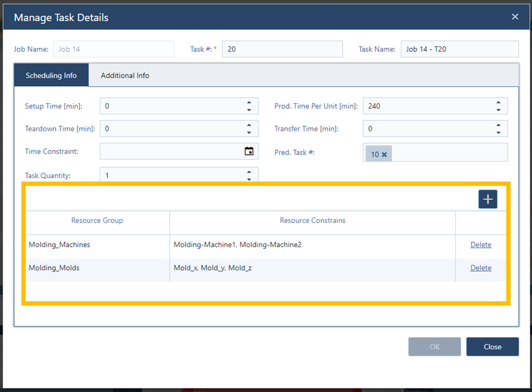Switch to the Additional Info tab
This screenshot has width=532, height=392.
click(x=125, y=75)
